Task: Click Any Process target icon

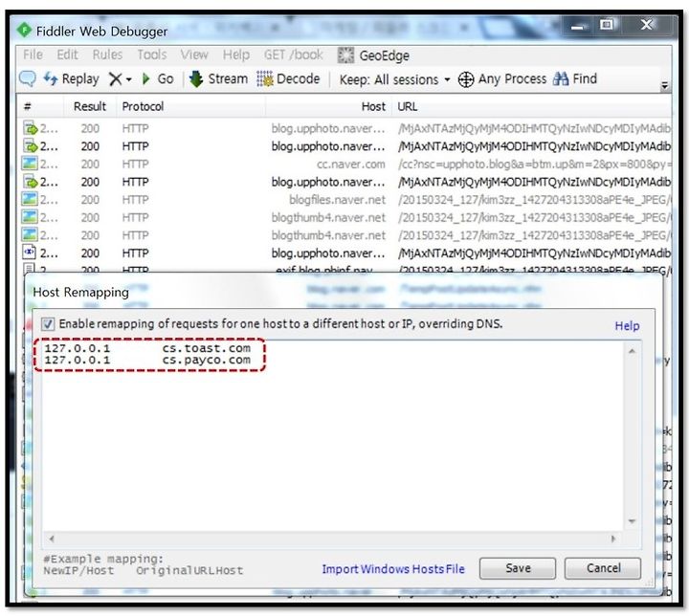Action: click(x=466, y=79)
